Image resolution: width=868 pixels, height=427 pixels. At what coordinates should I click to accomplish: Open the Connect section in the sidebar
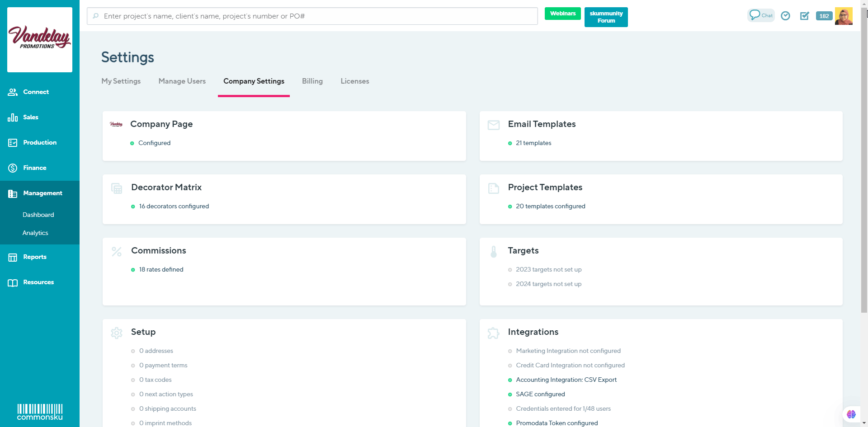point(36,92)
